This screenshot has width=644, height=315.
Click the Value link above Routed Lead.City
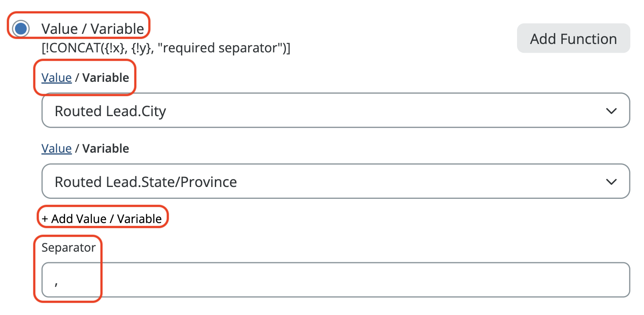(56, 78)
